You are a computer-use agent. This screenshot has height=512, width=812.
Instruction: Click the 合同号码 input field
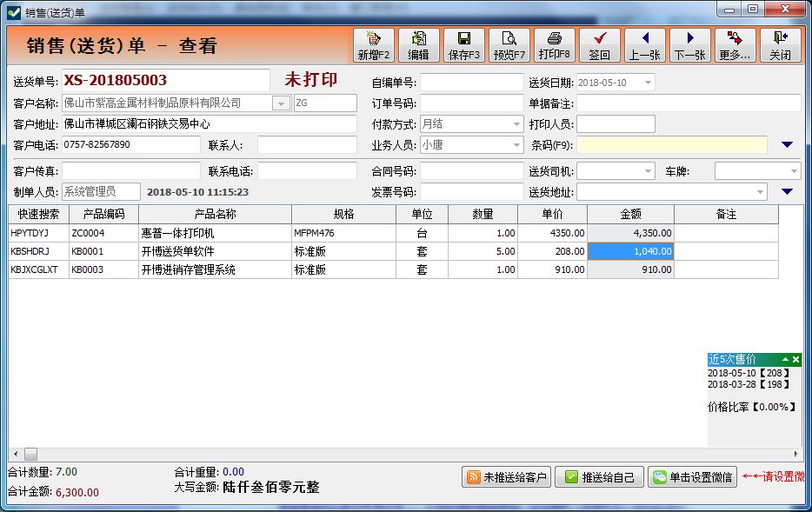pos(472,171)
